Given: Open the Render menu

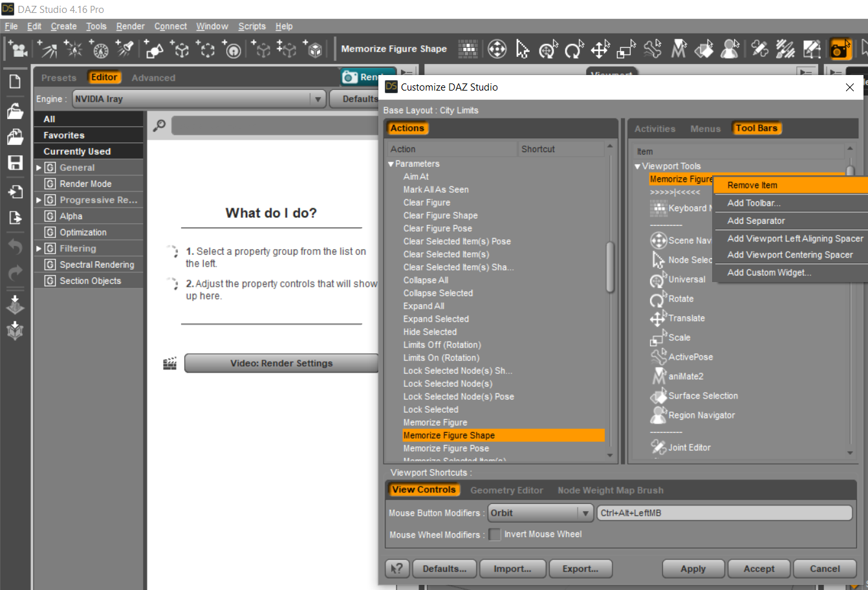Looking at the screenshot, I should (131, 27).
